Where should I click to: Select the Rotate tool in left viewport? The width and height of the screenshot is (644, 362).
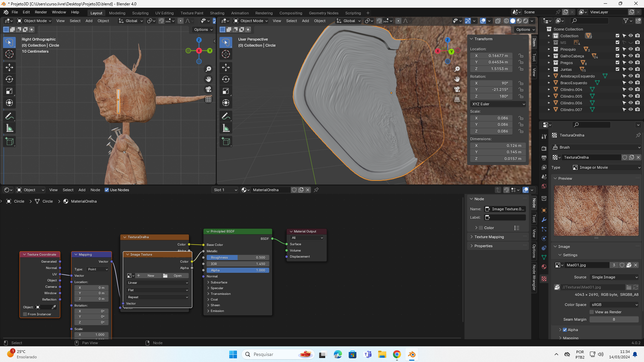(x=9, y=80)
